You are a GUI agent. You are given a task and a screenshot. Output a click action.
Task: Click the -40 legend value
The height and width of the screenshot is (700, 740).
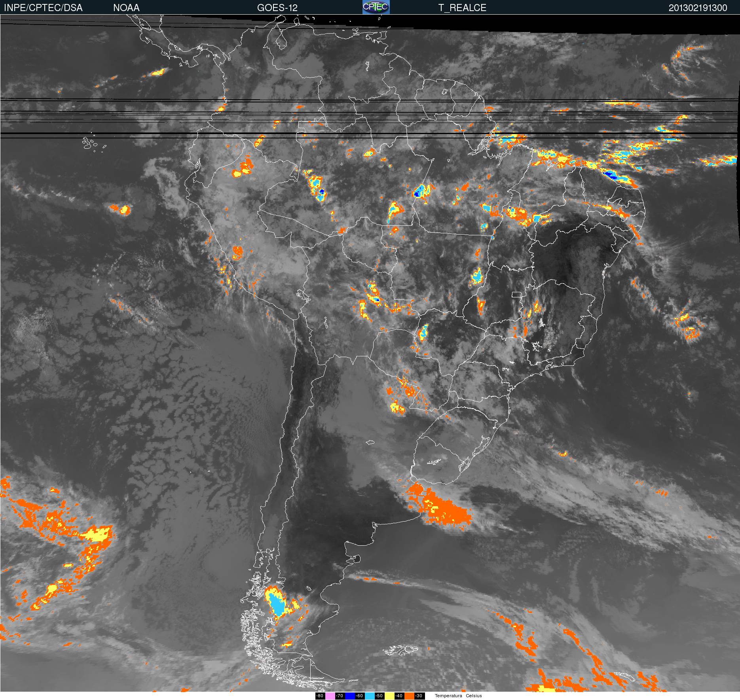(x=399, y=696)
